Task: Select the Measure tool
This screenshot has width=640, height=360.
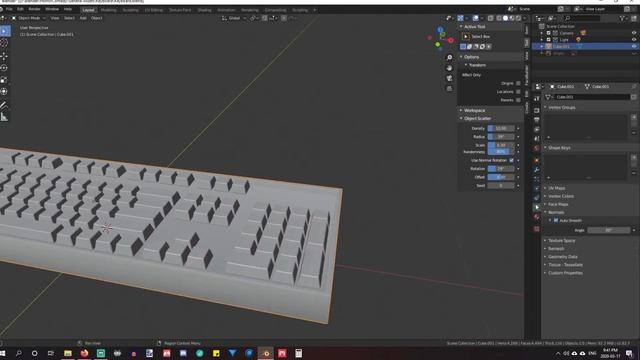Action: 4,117
